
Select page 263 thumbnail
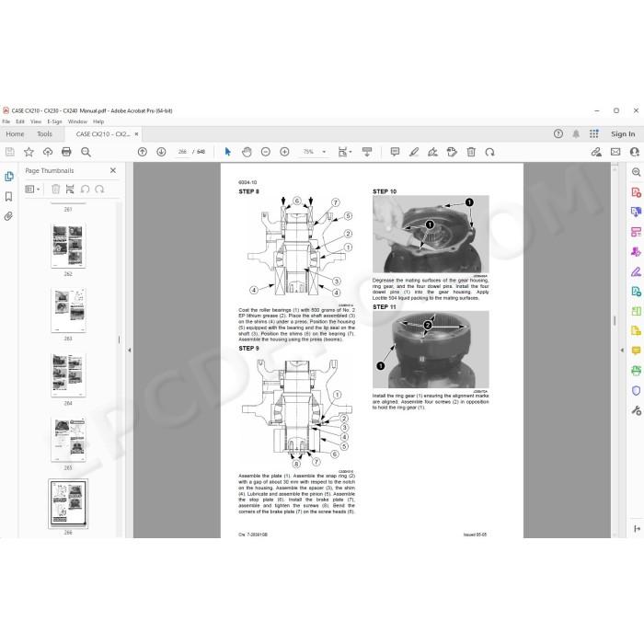tap(68, 310)
